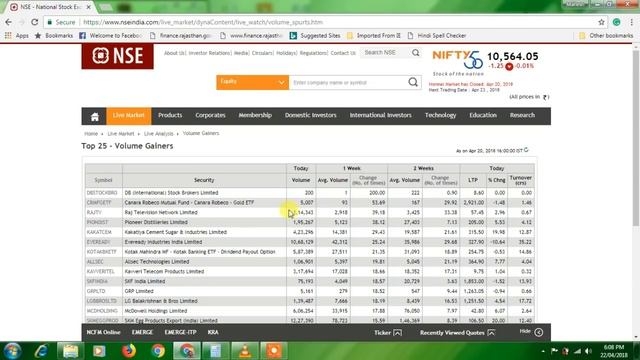Open Corporates menu

click(x=210, y=116)
